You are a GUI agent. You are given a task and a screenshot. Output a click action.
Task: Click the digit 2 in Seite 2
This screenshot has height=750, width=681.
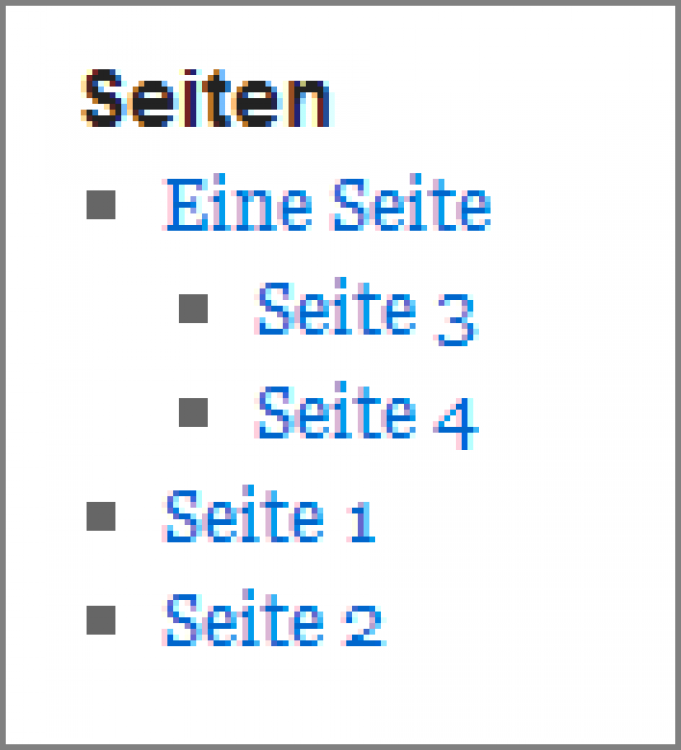(362, 624)
